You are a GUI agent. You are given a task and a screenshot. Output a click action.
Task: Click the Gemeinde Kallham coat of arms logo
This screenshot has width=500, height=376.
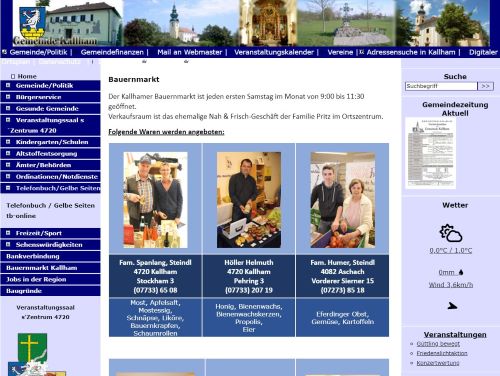(32, 23)
